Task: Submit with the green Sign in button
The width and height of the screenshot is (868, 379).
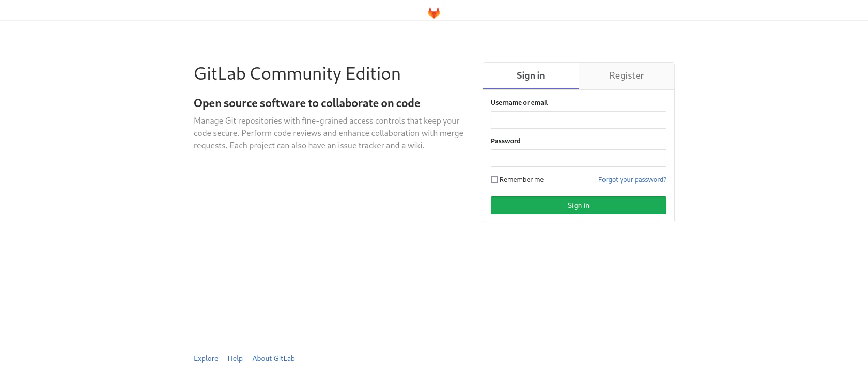Action: click(x=579, y=205)
